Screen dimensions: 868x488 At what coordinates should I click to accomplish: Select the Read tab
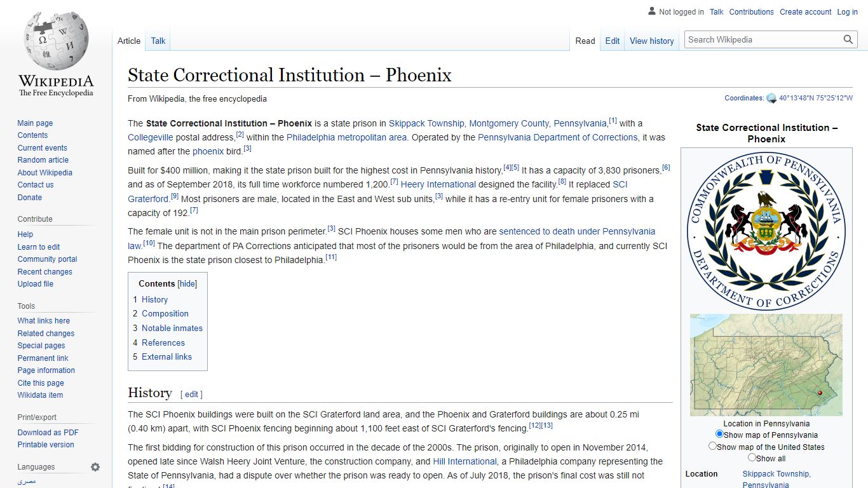coord(585,41)
